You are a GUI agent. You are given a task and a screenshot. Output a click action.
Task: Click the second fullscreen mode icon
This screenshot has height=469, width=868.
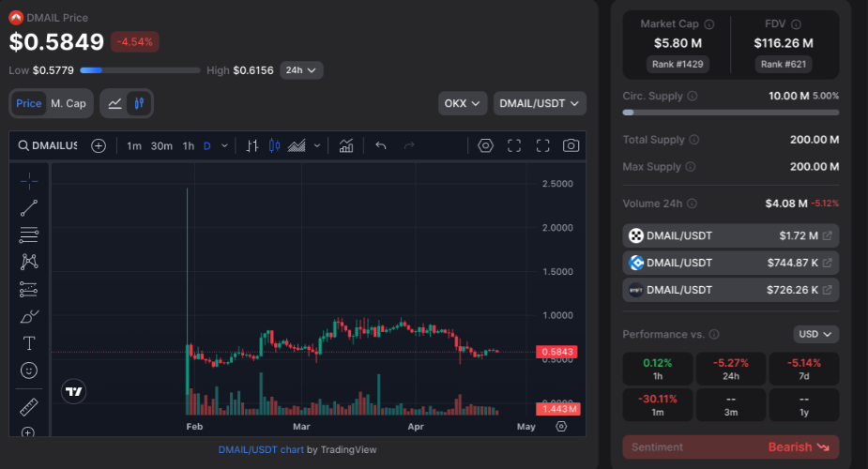(543, 145)
